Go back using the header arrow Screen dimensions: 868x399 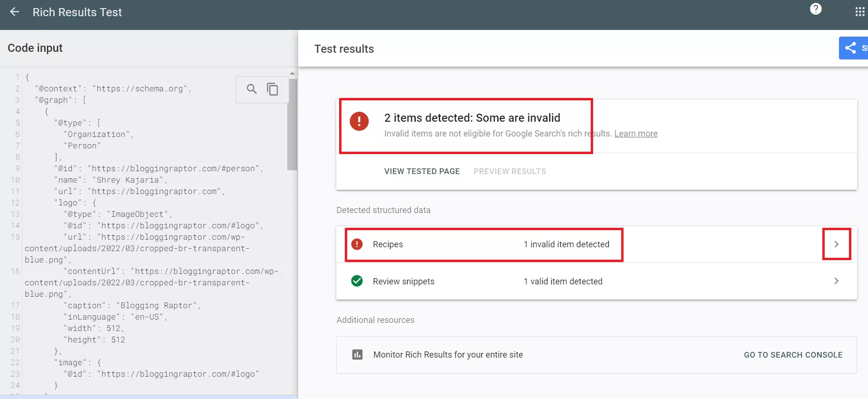(14, 12)
